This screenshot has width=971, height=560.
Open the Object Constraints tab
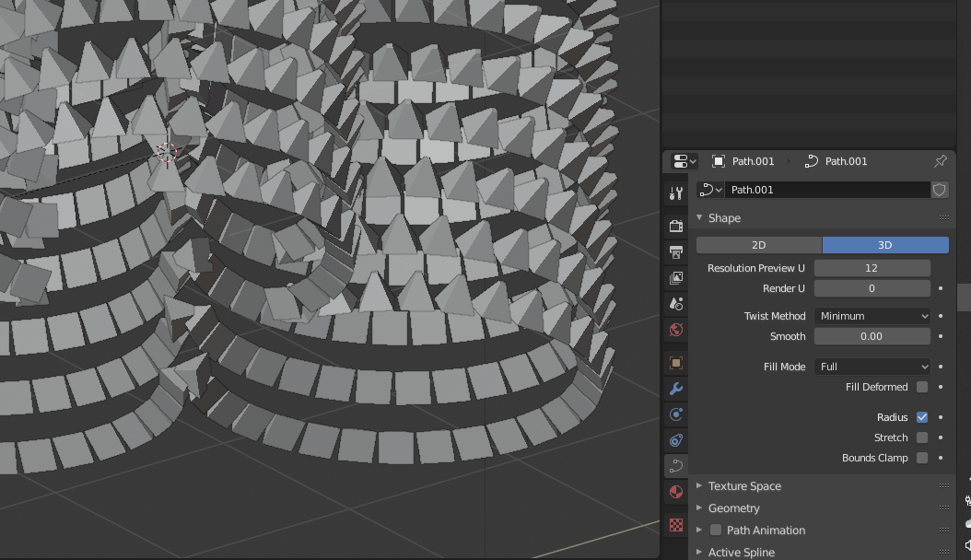pyautogui.click(x=675, y=440)
